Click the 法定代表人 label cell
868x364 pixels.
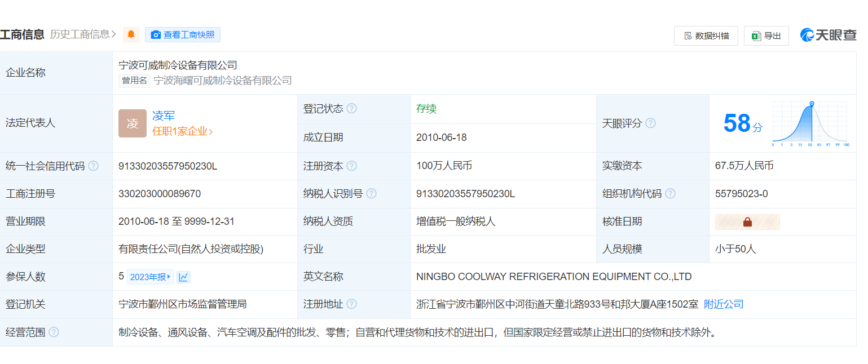(x=56, y=123)
